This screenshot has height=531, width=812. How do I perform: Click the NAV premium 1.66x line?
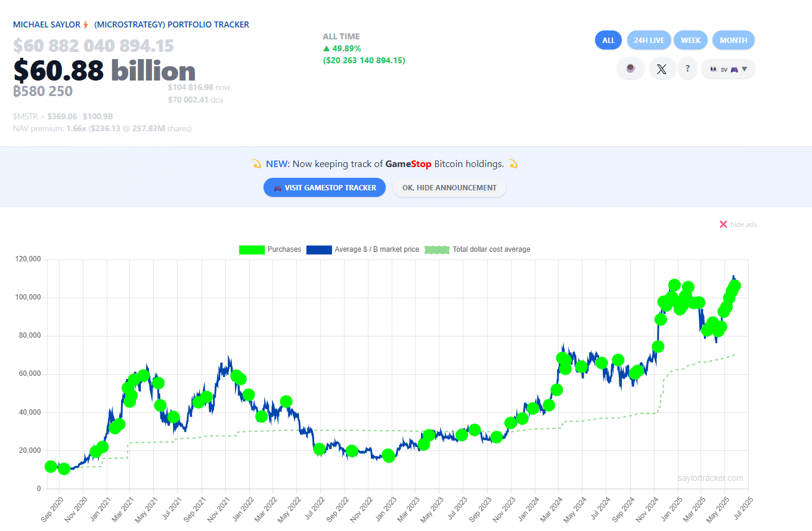coord(102,128)
